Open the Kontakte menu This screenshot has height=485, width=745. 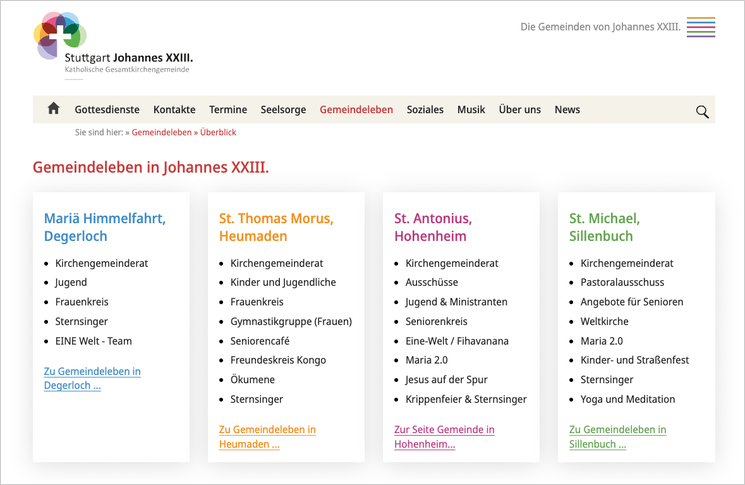[174, 110]
